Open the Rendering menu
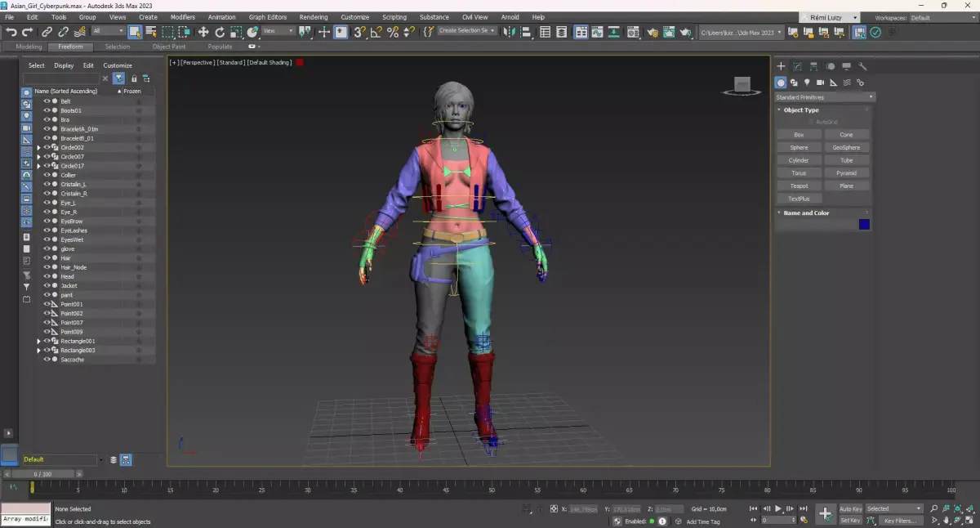 point(314,17)
